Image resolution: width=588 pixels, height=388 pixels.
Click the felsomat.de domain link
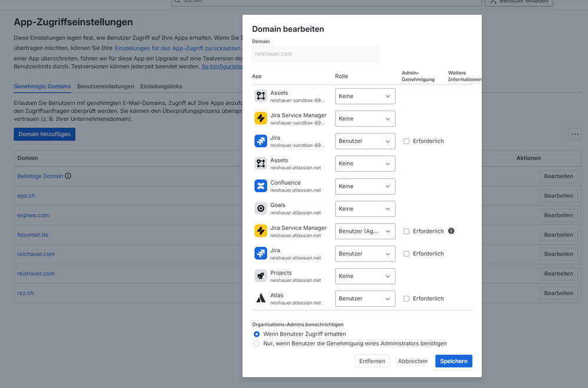[32, 235]
